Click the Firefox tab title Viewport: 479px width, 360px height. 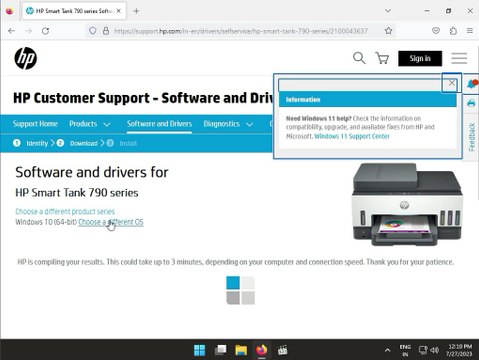click(x=74, y=11)
